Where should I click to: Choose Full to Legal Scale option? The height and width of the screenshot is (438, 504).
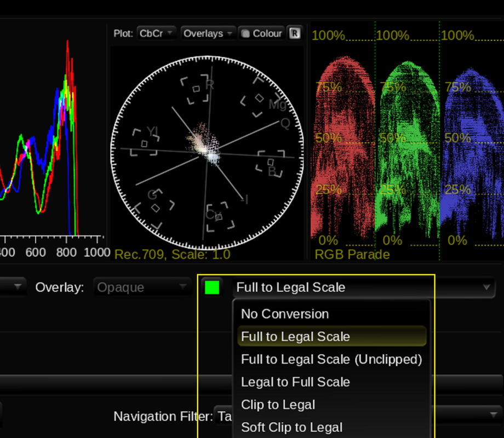pos(332,337)
